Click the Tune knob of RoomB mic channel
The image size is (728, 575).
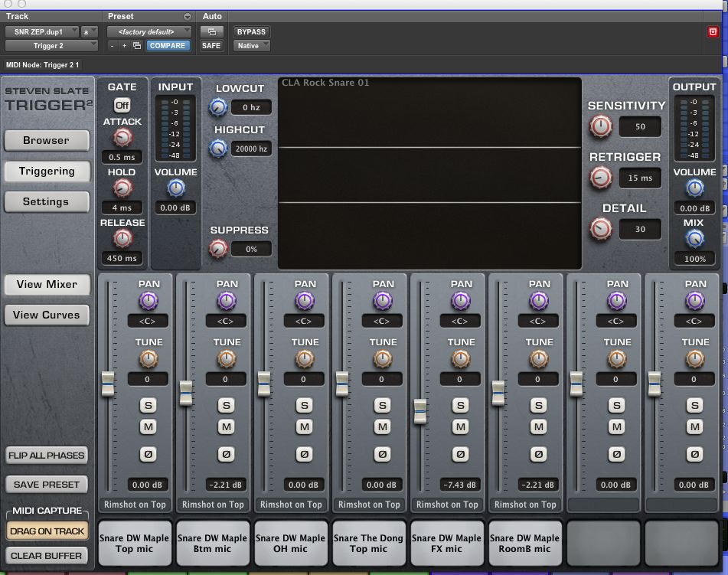(x=539, y=359)
